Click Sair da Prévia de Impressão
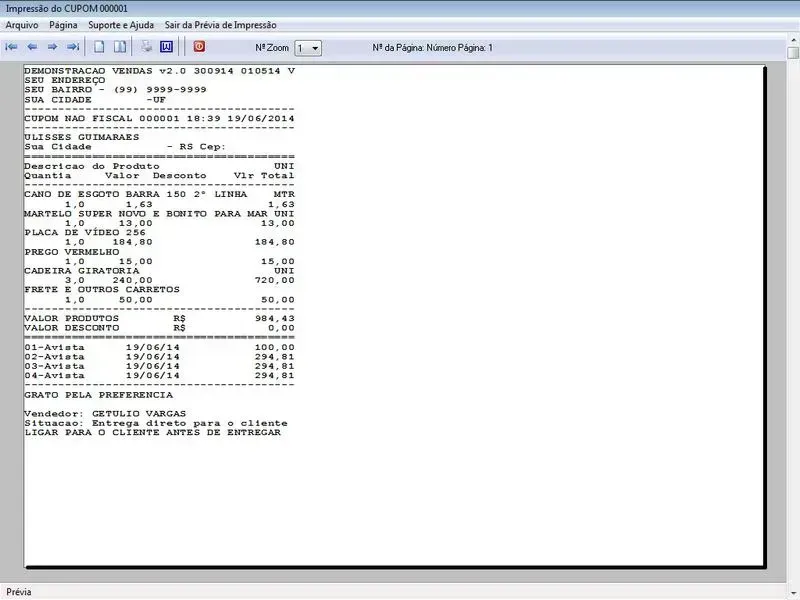Image resolution: width=800 pixels, height=600 pixels. pyautogui.click(x=221, y=24)
